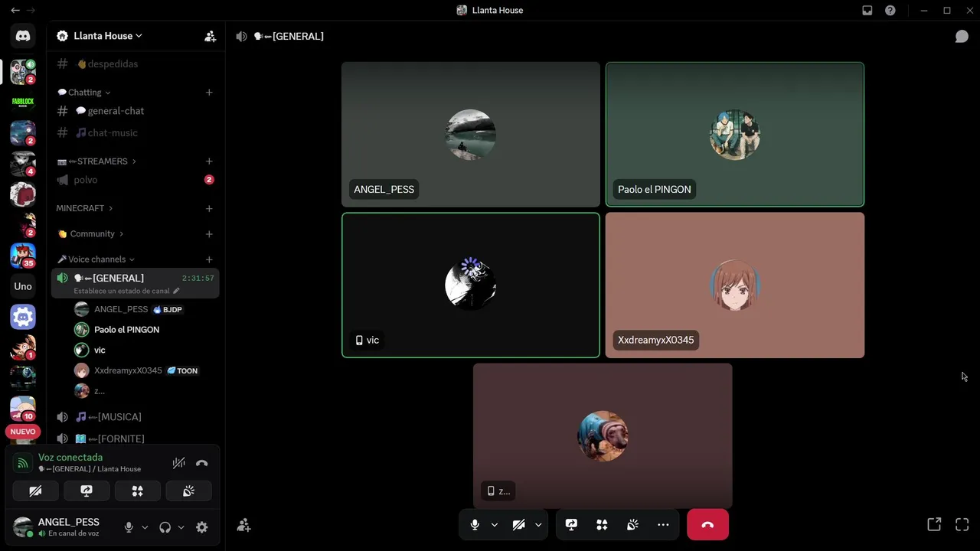The width and height of the screenshot is (980, 551).
Task: Focus the ANGEL_PESS video tile
Action: pyautogui.click(x=471, y=135)
